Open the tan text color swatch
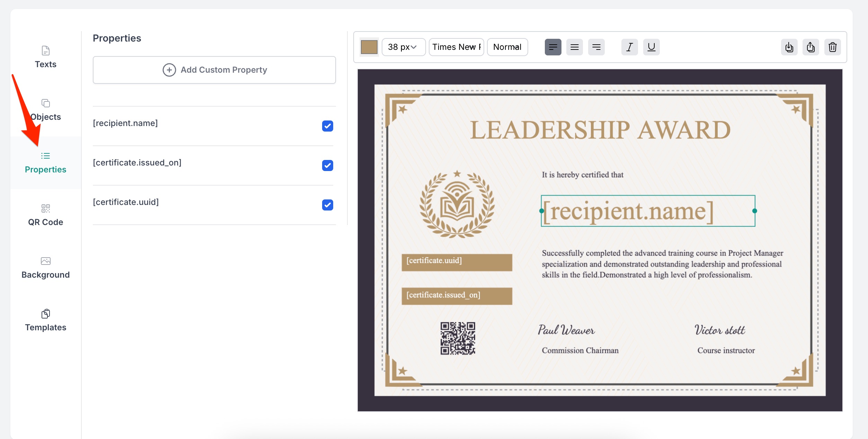868x439 pixels. [x=369, y=47]
